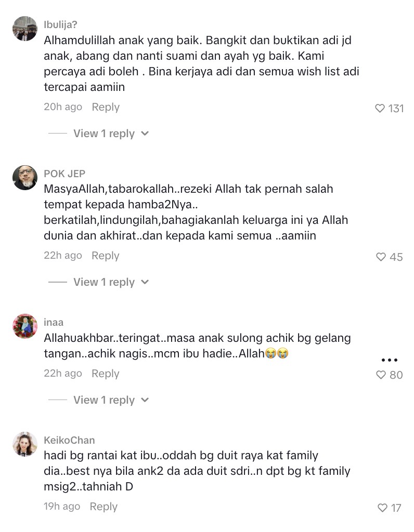Open username Ibulija? profile link

[x=60, y=24]
